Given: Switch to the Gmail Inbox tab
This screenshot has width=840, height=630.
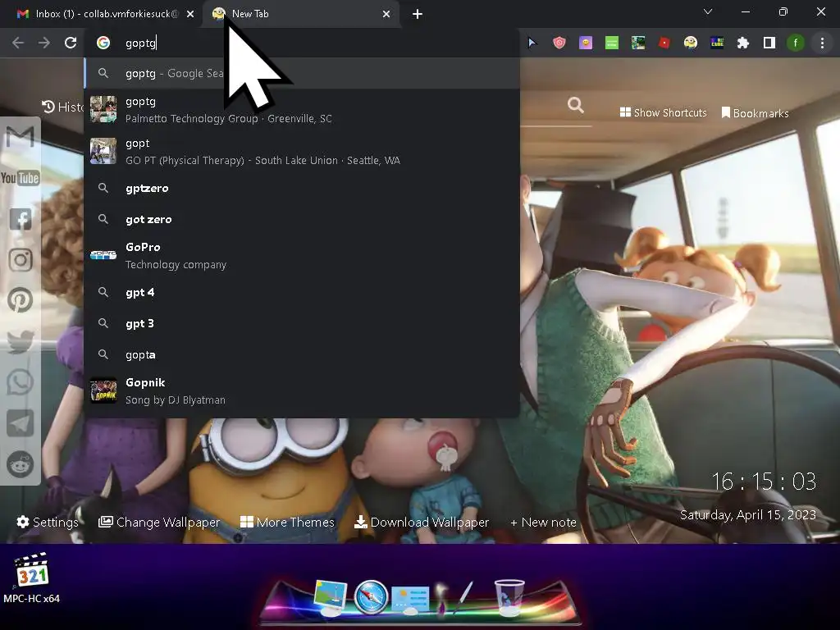Looking at the screenshot, I should pos(101,14).
